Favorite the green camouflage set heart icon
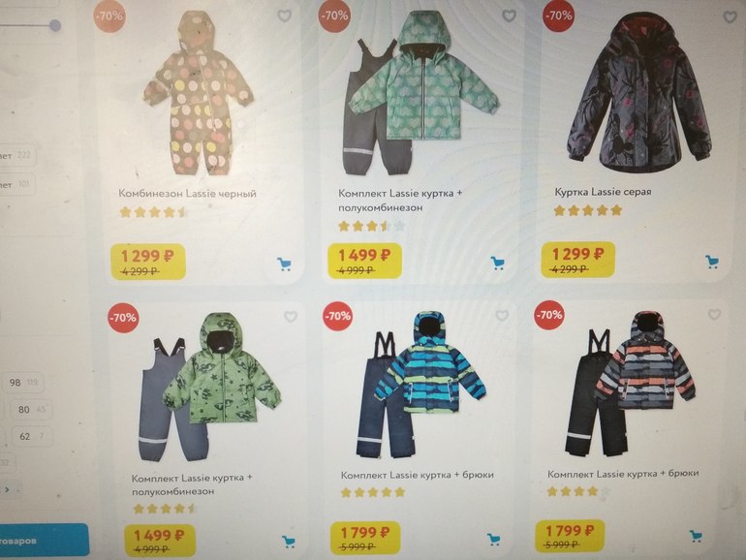The height and width of the screenshot is (560, 746). [291, 317]
